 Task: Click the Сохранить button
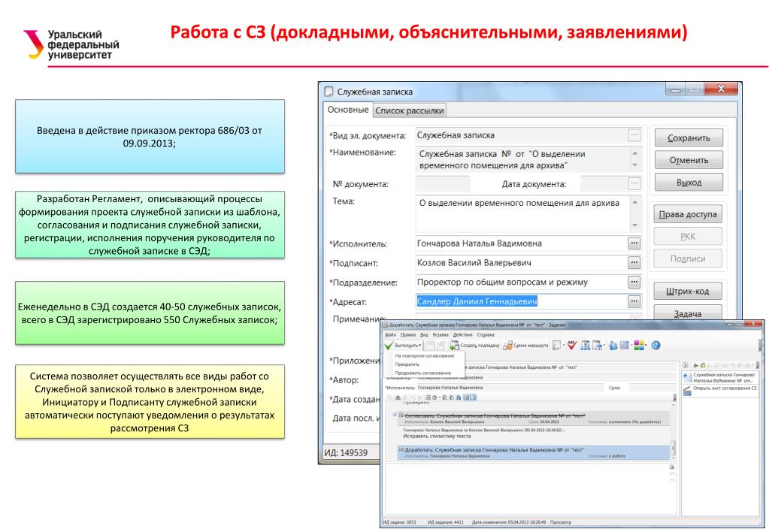click(689, 138)
